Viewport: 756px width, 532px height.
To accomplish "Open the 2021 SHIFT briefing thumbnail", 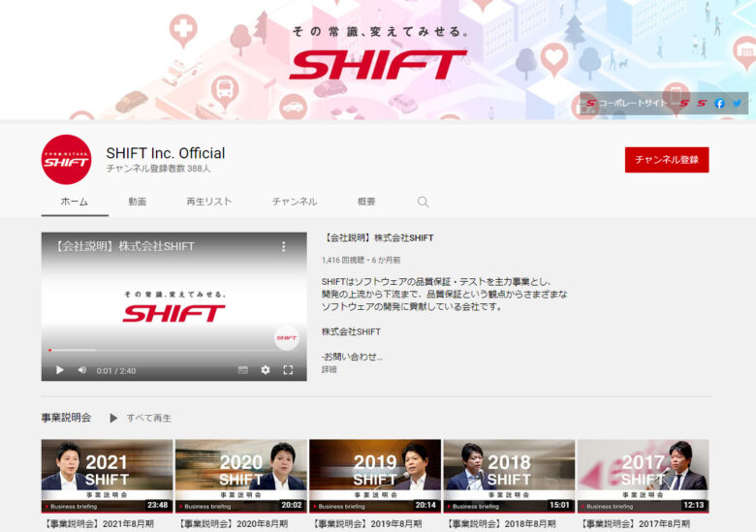I will [x=107, y=476].
